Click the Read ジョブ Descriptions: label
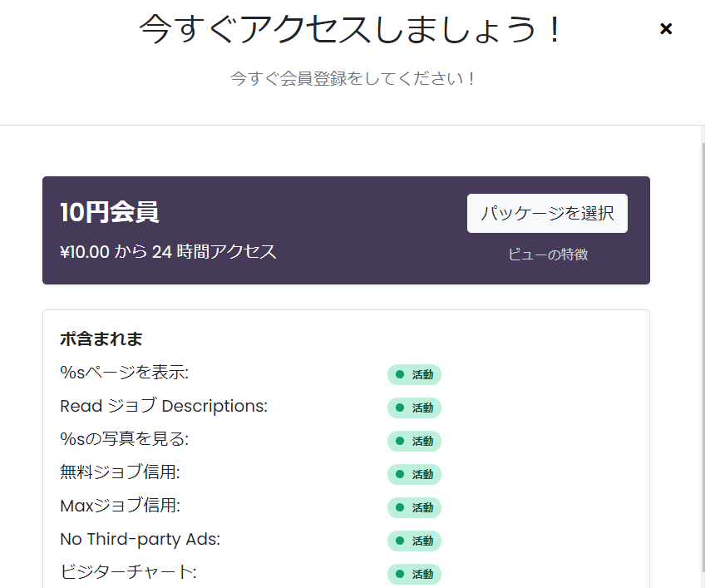This screenshot has height=588, width=705. point(164,406)
